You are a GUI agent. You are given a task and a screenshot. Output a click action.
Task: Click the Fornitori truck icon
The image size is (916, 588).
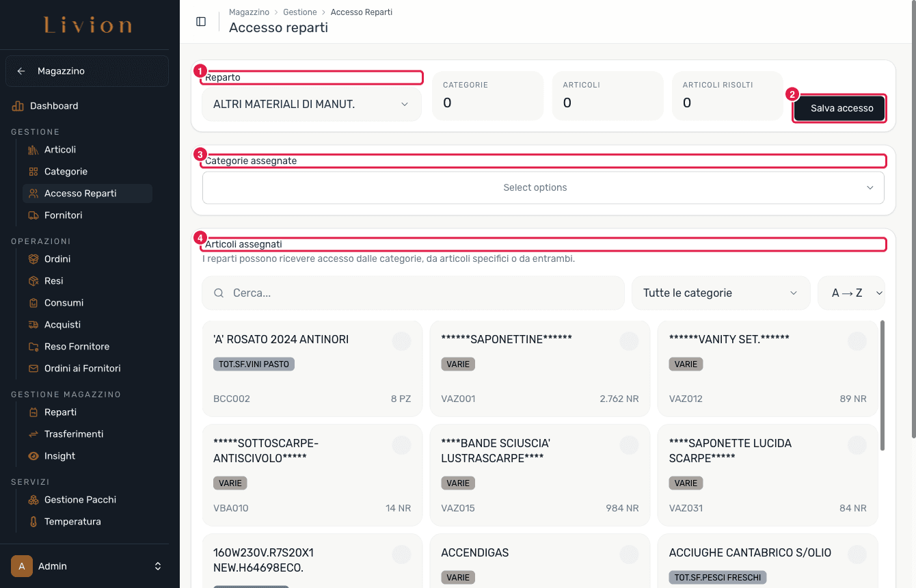coord(33,215)
